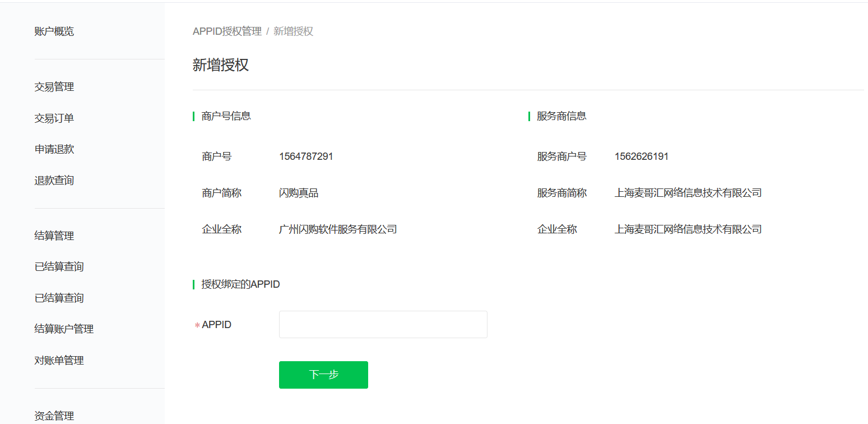Go to 申请退款 page
The width and height of the screenshot is (868, 424).
54,149
